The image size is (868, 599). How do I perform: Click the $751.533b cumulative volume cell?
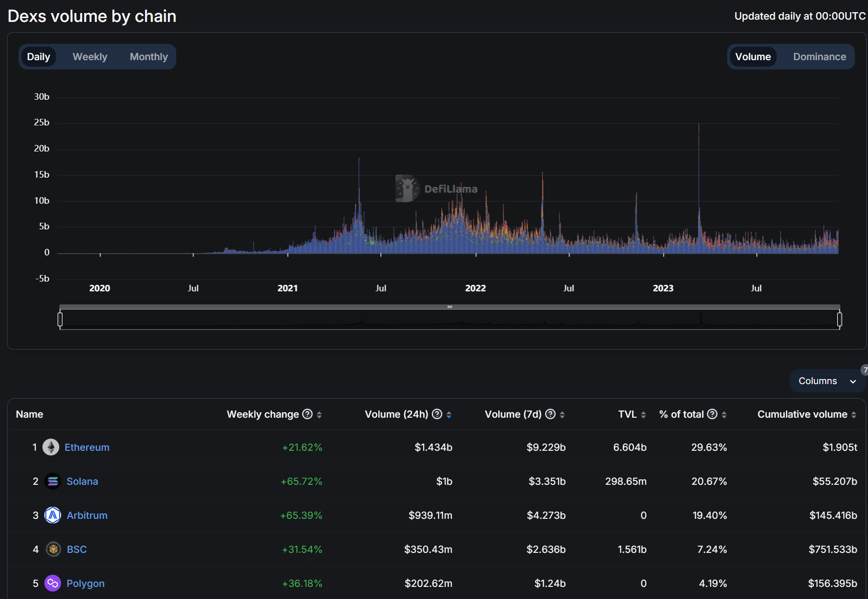(x=833, y=549)
